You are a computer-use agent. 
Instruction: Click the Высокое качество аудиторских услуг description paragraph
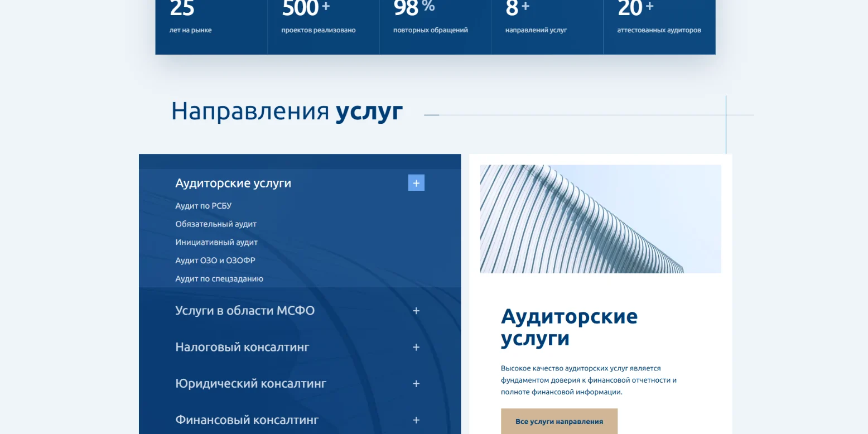pyautogui.click(x=589, y=380)
